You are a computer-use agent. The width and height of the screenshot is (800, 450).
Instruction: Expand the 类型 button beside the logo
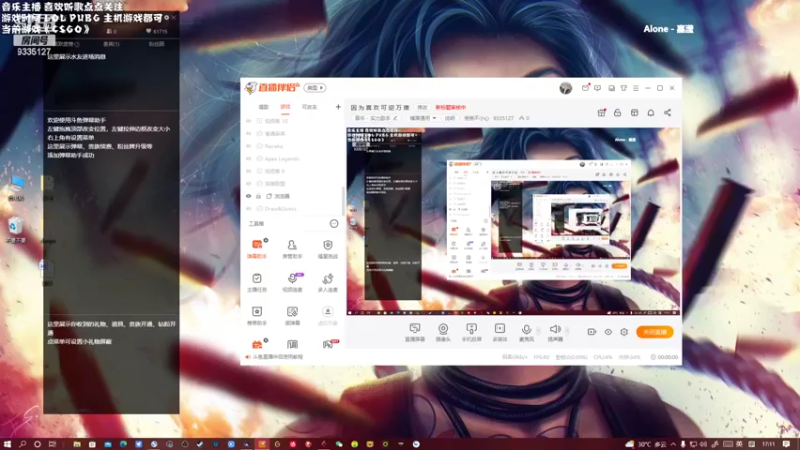(x=315, y=88)
